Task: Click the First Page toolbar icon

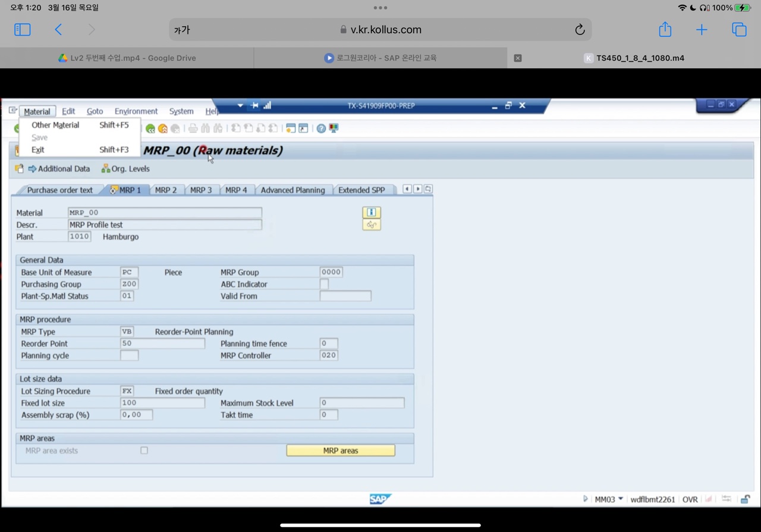Action: [x=236, y=128]
